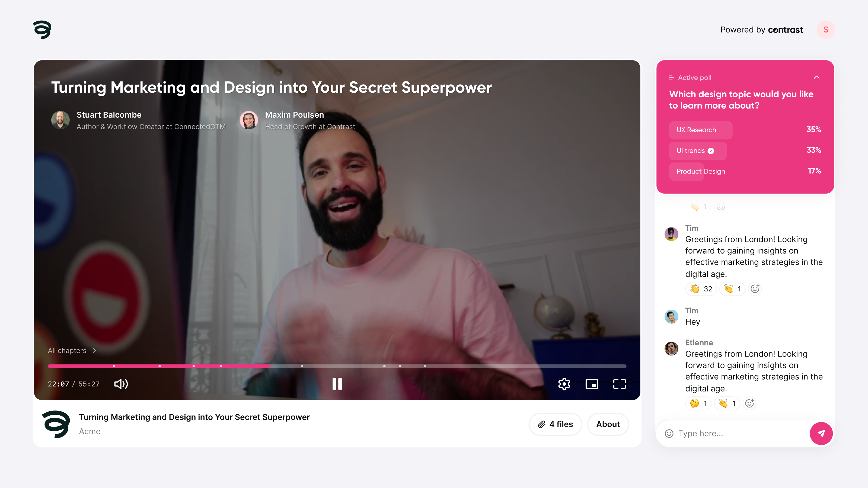This screenshot has height=488, width=868.
Task: Collapse the active poll section
Action: coord(817,78)
